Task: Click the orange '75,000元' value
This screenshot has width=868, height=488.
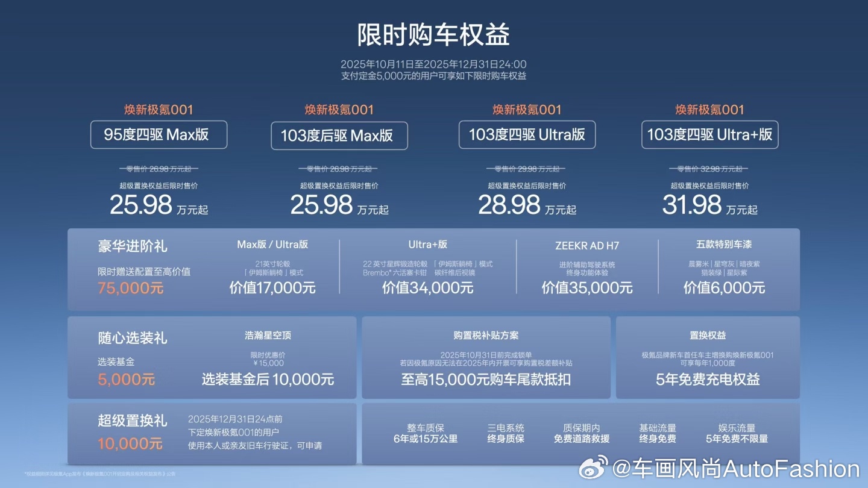Action: tap(130, 288)
